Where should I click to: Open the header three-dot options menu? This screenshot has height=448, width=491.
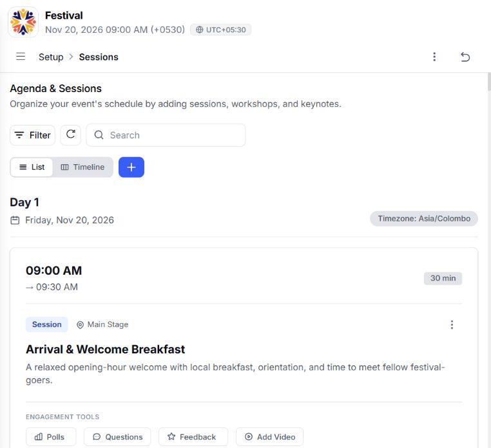coord(434,57)
